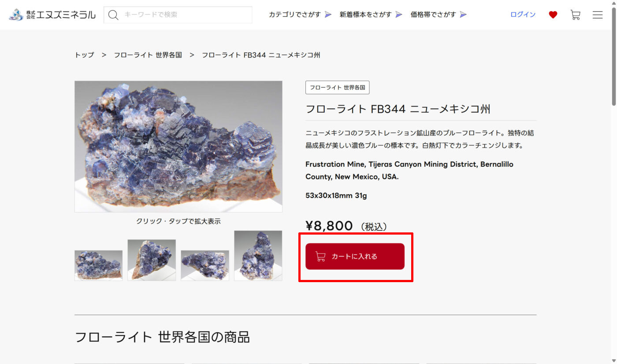Image resolution: width=617 pixels, height=364 pixels.
Task: Expand the 新着標本をさがす menu
Action: 371,15
